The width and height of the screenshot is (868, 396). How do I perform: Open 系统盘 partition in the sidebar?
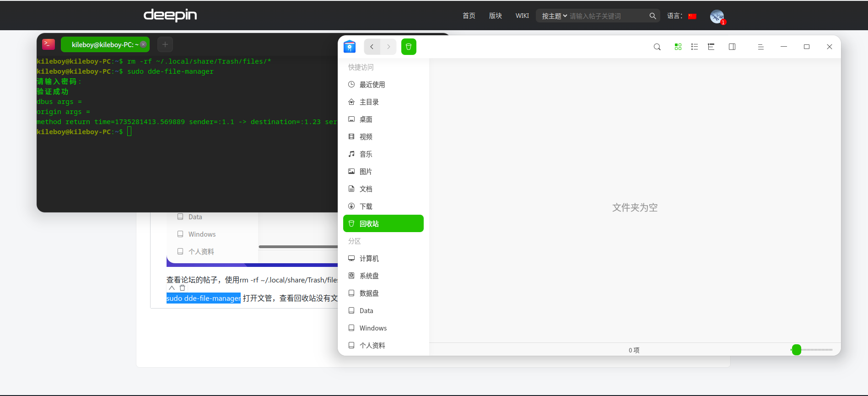point(383,276)
